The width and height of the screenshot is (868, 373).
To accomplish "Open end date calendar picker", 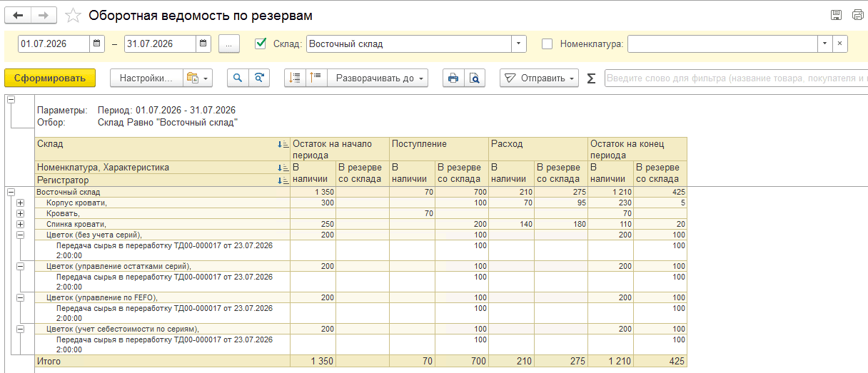I will coord(204,44).
